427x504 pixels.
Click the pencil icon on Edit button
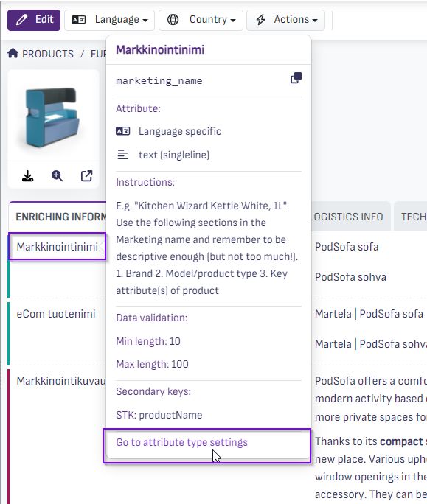tap(21, 20)
